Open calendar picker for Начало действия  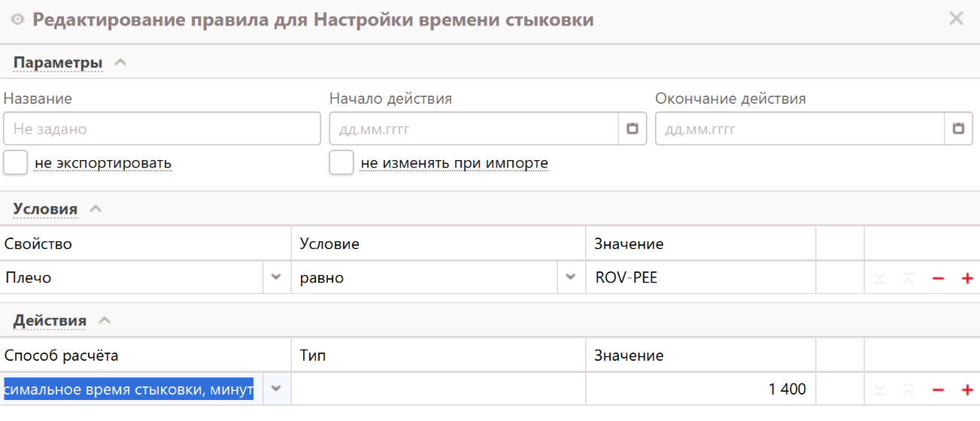[633, 129]
